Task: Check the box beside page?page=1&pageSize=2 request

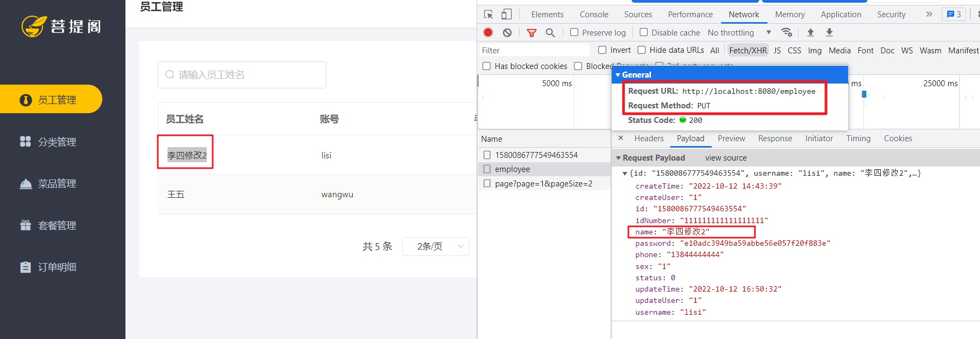Action: [x=487, y=184]
